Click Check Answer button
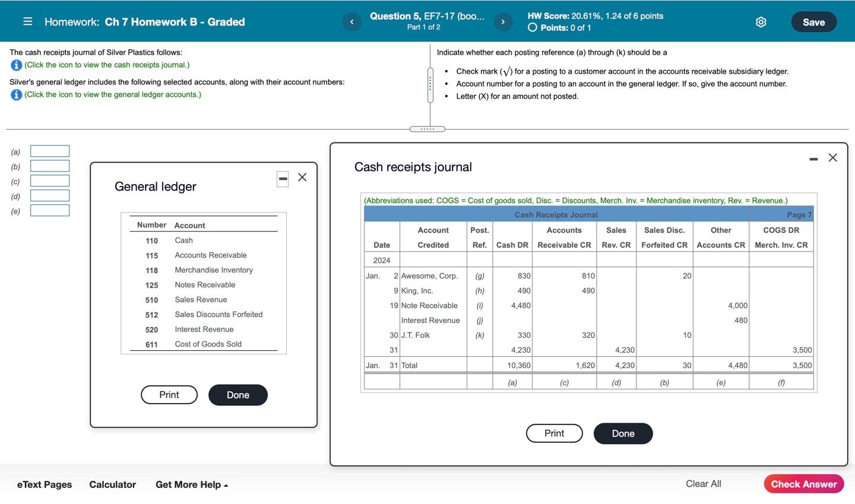 (804, 484)
